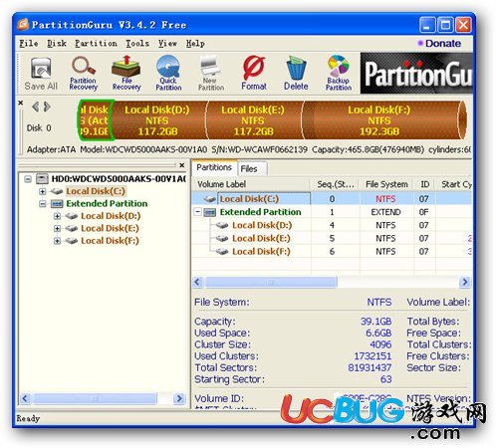
Task: Expand the Local Disk(D:) tree node
Action: pos(57,216)
